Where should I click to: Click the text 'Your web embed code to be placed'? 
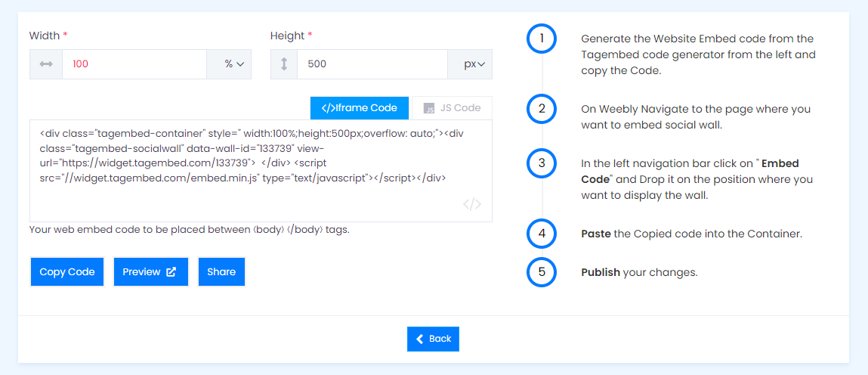(x=190, y=229)
